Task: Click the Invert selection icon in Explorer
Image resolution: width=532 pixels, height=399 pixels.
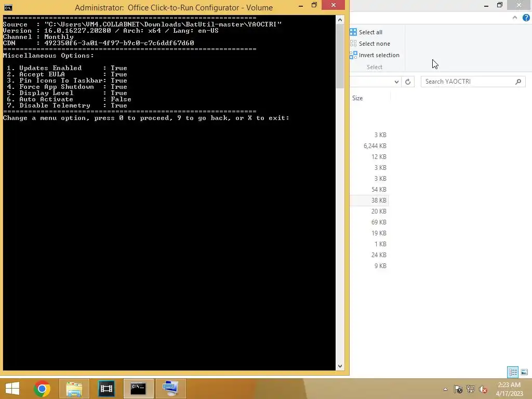Action: [353, 55]
